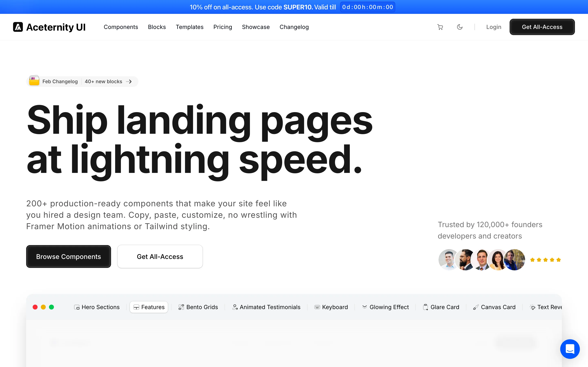Click the shopping cart icon
This screenshot has height=367, width=588.
pos(440,27)
